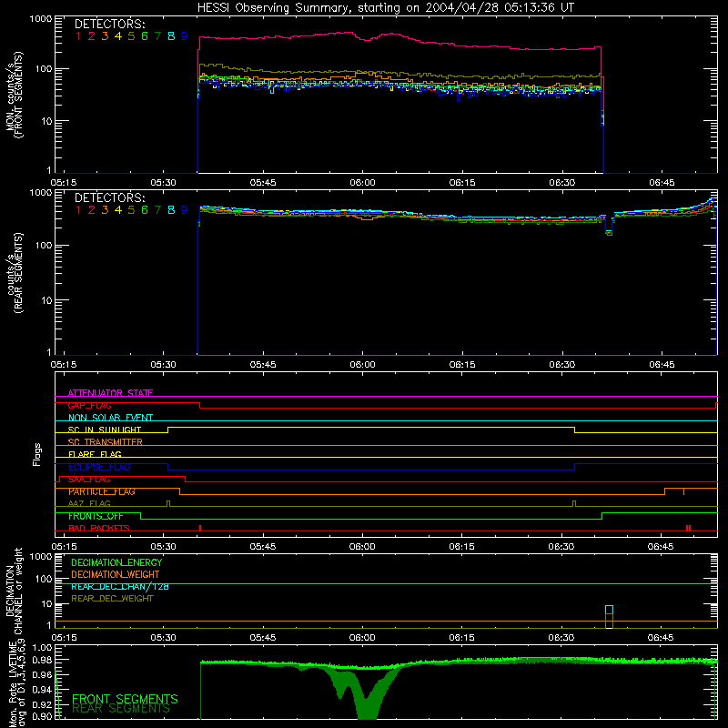Click the 06:00 tick under front segments plot
Image resolution: width=728 pixels, height=728 pixels.
click(362, 183)
